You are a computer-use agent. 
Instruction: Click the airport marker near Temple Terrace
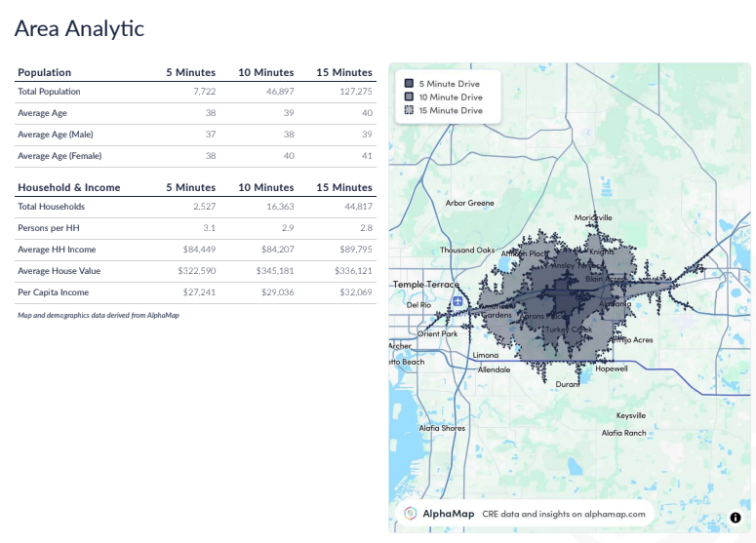[x=458, y=301]
